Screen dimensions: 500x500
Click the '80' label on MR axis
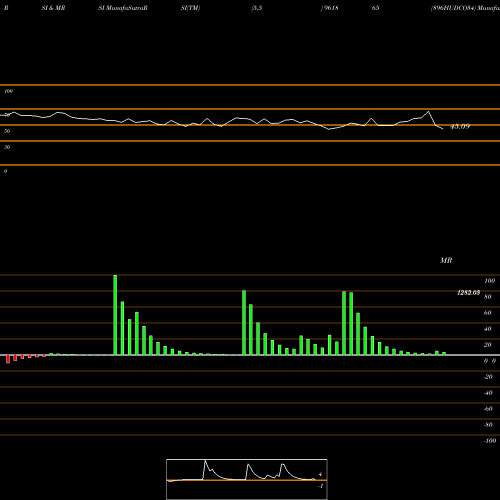point(488,297)
